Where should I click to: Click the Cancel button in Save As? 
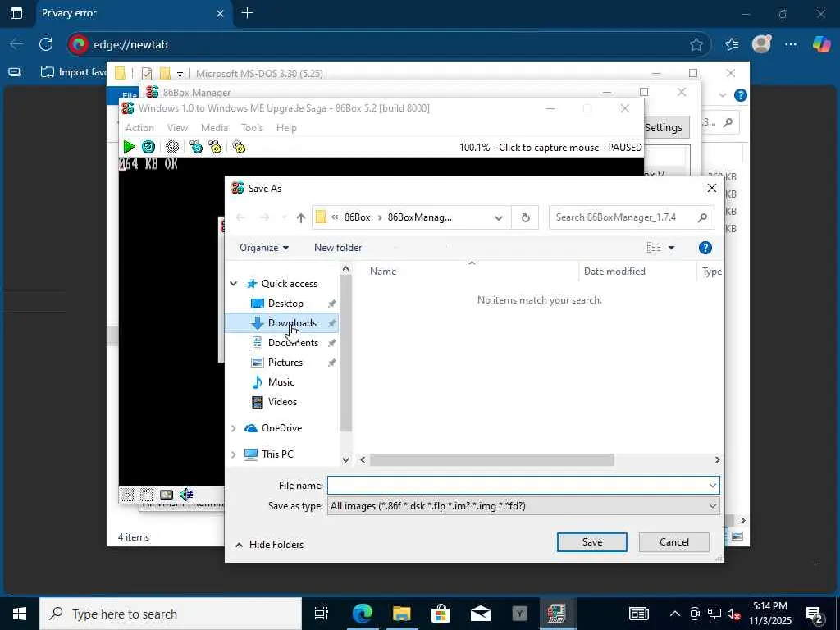674,542
